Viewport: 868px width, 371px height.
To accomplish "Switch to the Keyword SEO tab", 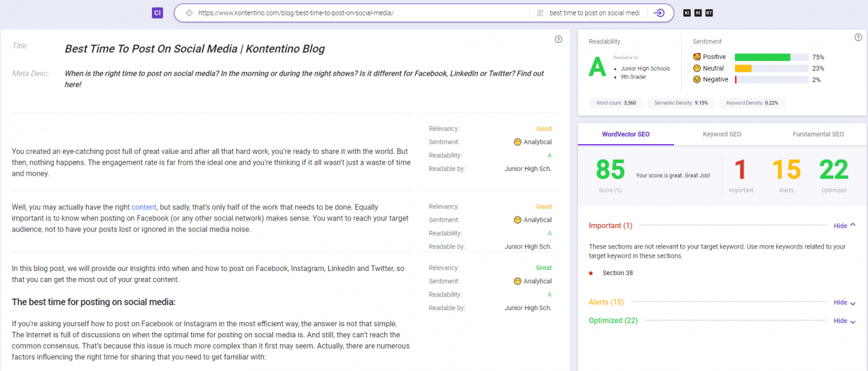I will click(722, 134).
